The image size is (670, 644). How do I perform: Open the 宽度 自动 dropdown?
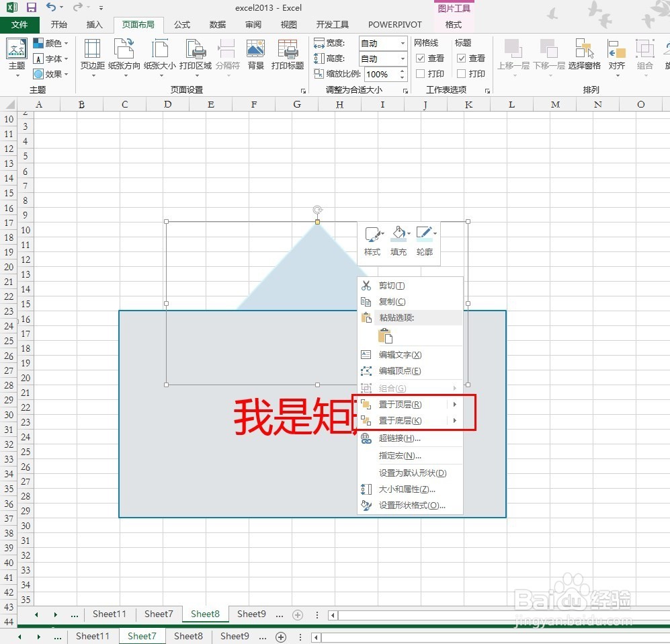point(400,42)
